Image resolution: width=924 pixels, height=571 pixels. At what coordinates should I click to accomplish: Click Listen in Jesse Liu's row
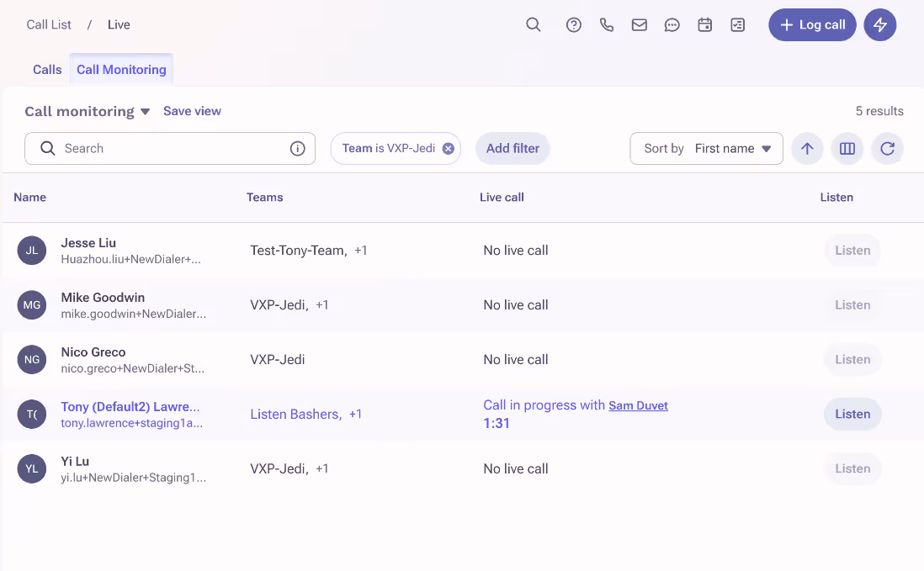click(852, 251)
